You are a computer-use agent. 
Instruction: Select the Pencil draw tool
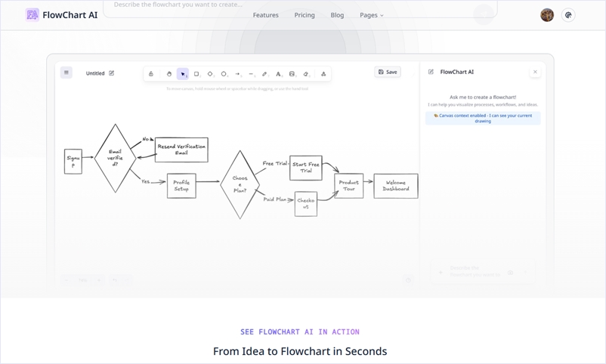point(264,74)
